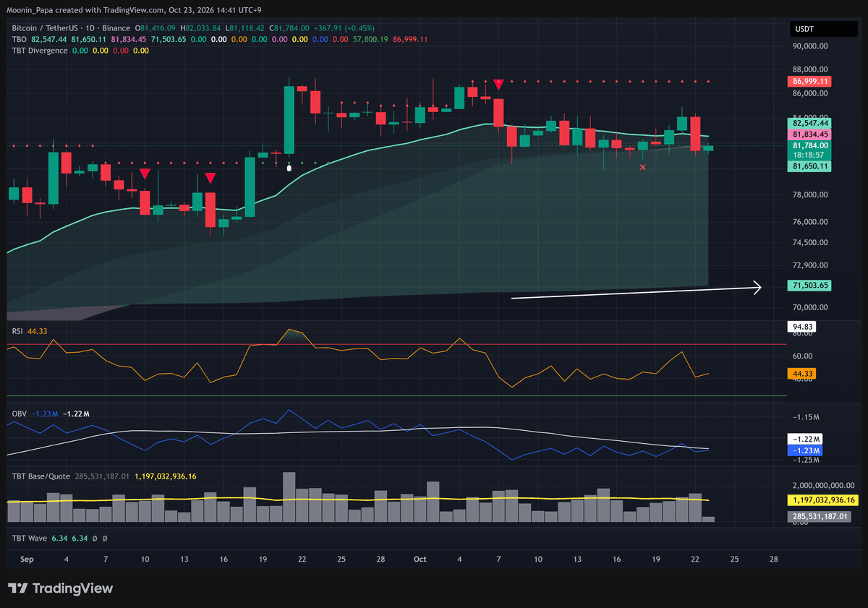Viewport: 868px width, 608px height.
Task: Click the white 94.83 label on the RSI scale
Action: (x=801, y=327)
